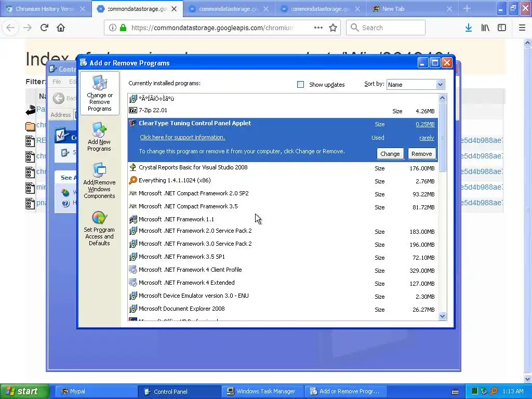Switch to Windows Task Manager taskbar item

pos(263,391)
